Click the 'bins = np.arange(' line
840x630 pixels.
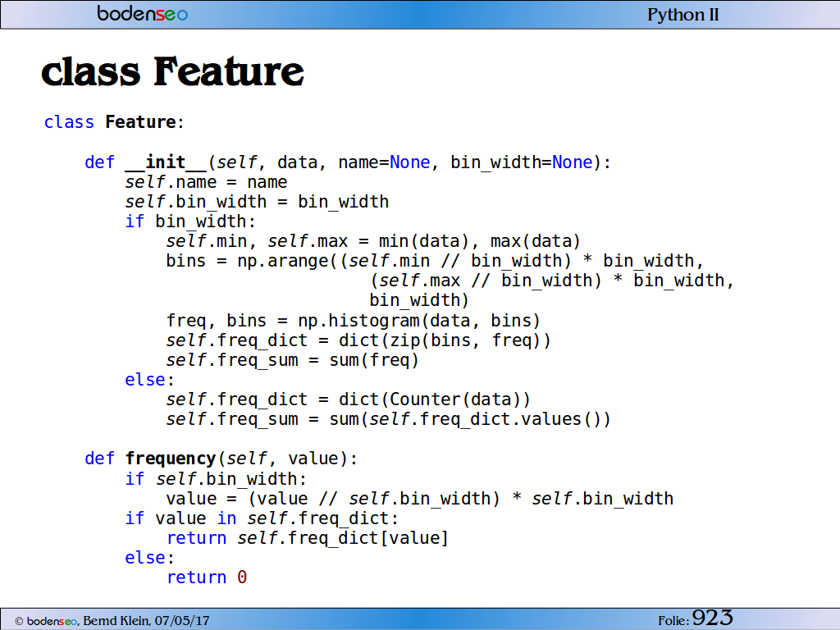(x=435, y=261)
